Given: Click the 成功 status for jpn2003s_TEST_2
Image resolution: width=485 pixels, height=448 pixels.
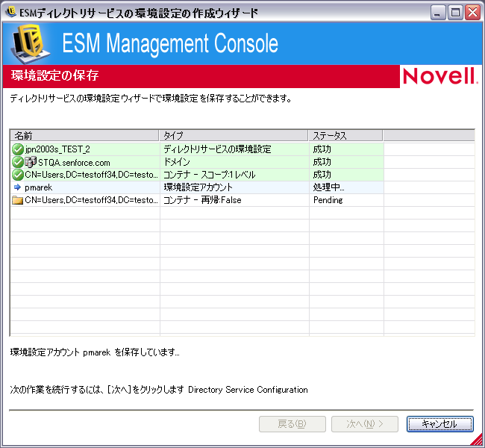Looking at the screenshot, I should tap(322, 149).
